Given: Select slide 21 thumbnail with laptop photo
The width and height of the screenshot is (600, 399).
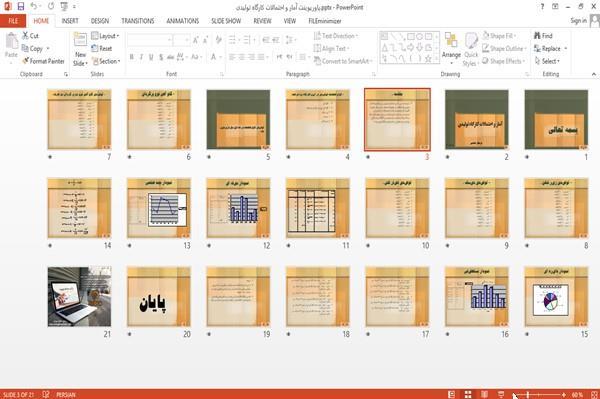Looking at the screenshot, I should point(79,296).
